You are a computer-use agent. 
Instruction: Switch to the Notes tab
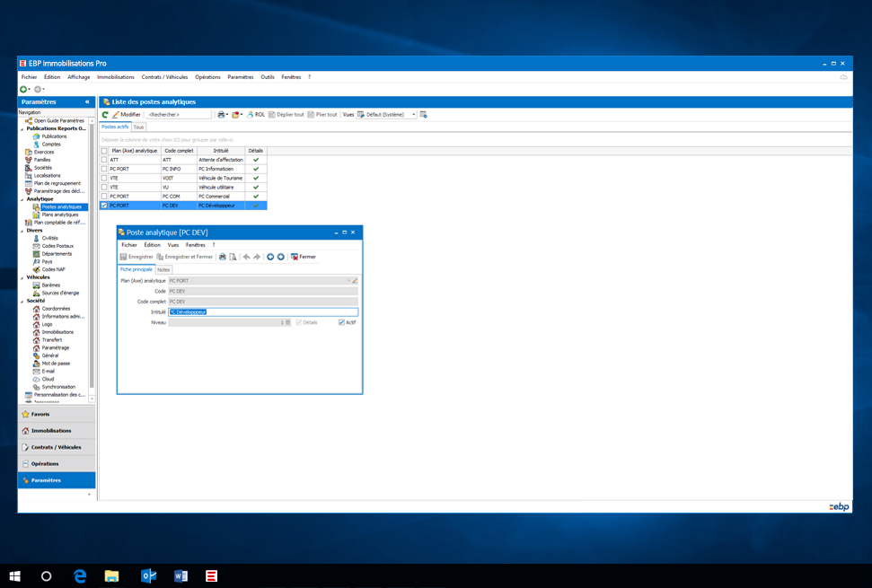[x=163, y=269]
